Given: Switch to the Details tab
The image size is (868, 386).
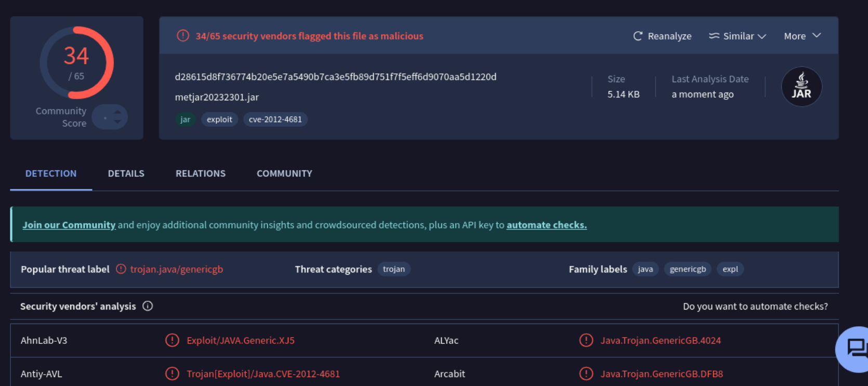Looking at the screenshot, I should [x=126, y=173].
